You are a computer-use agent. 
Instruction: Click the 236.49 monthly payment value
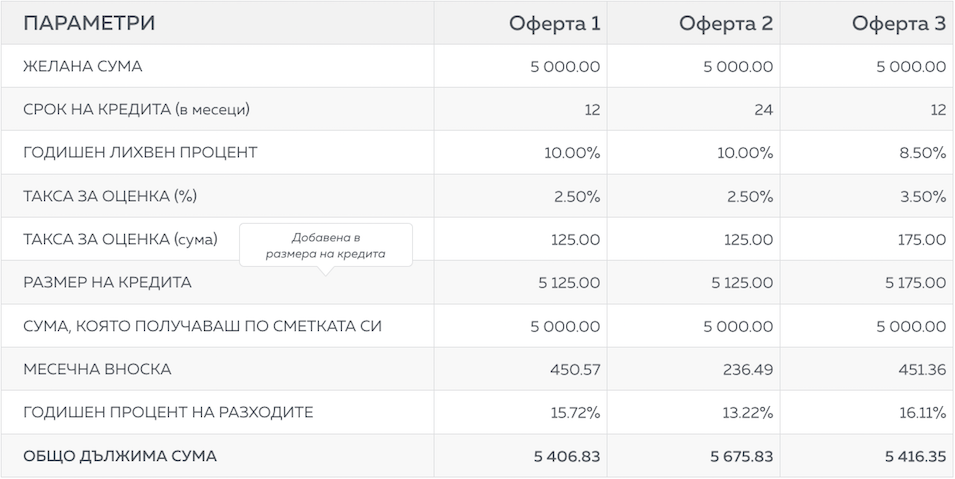click(x=748, y=369)
